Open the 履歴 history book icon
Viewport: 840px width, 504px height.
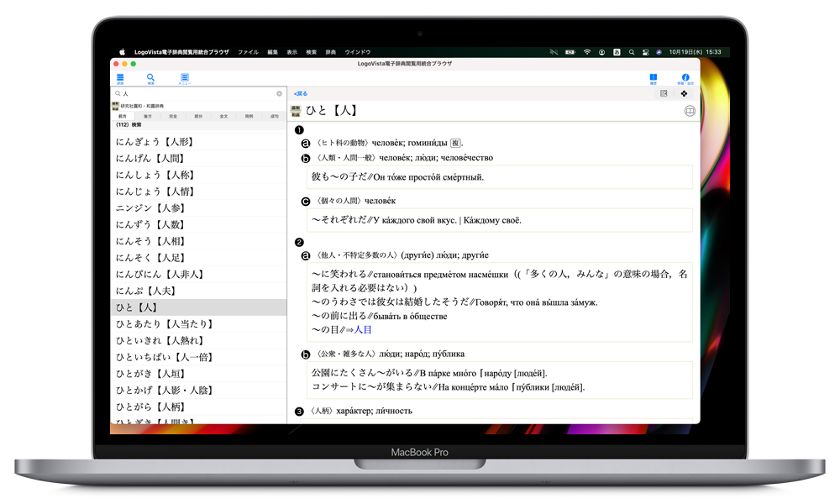[x=653, y=78]
